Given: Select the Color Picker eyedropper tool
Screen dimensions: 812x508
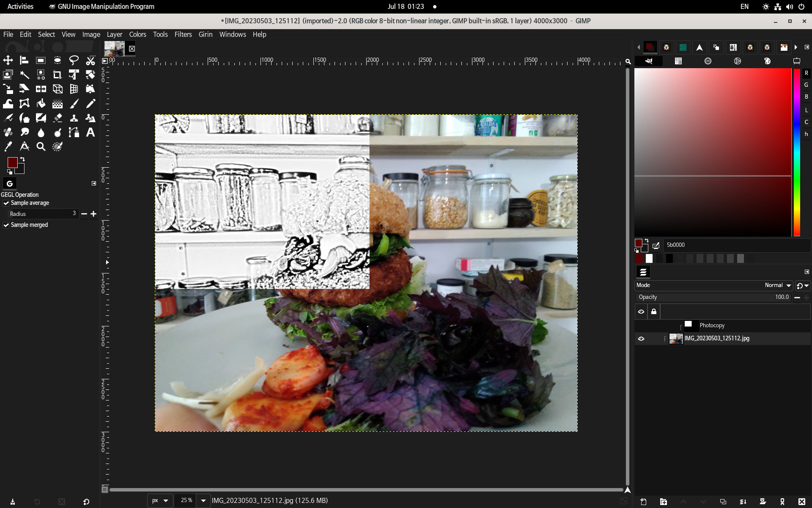Looking at the screenshot, I should (x=8, y=147).
